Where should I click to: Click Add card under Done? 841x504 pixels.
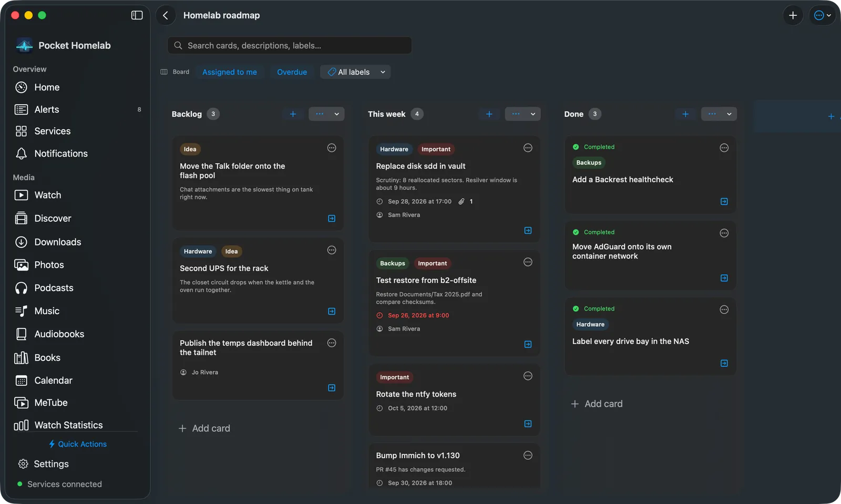[x=597, y=404]
